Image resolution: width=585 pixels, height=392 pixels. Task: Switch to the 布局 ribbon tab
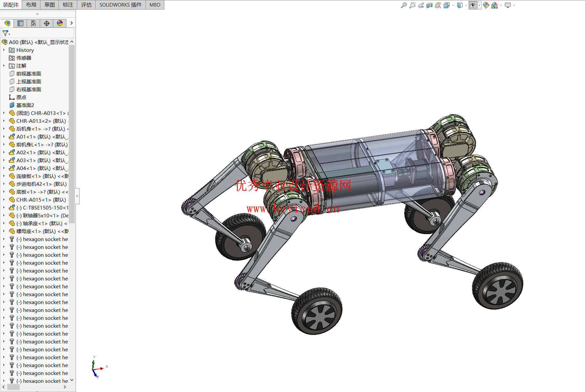pos(31,5)
